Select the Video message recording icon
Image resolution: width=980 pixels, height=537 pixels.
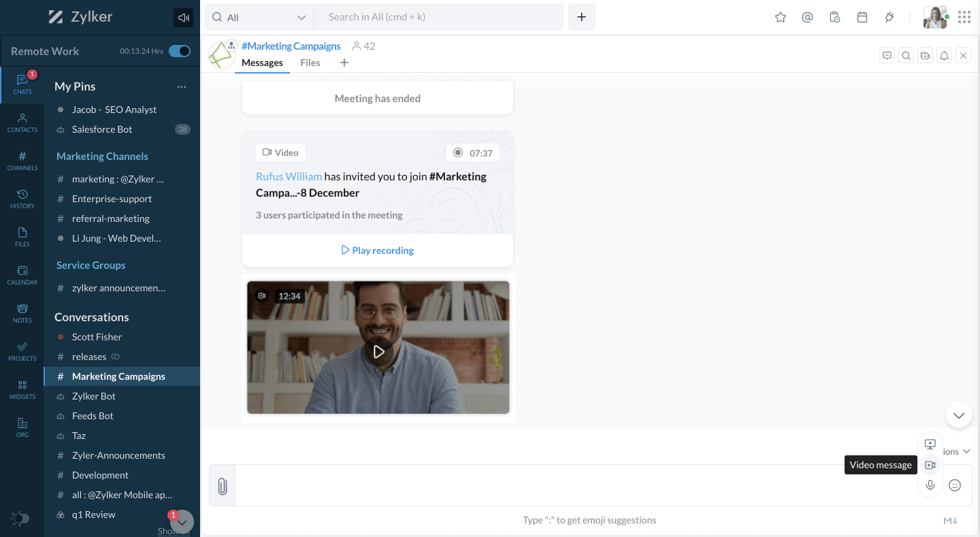click(930, 465)
